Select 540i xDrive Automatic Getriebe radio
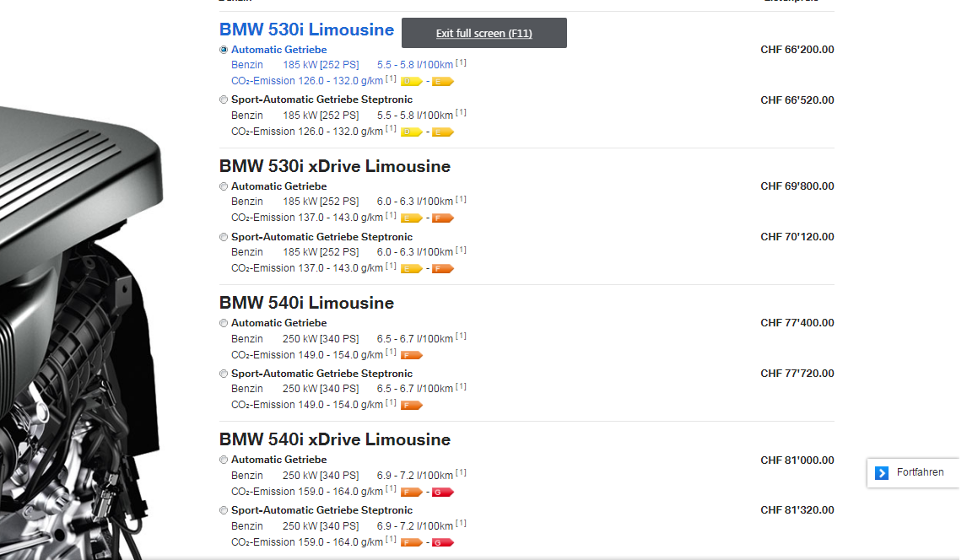 tap(224, 460)
